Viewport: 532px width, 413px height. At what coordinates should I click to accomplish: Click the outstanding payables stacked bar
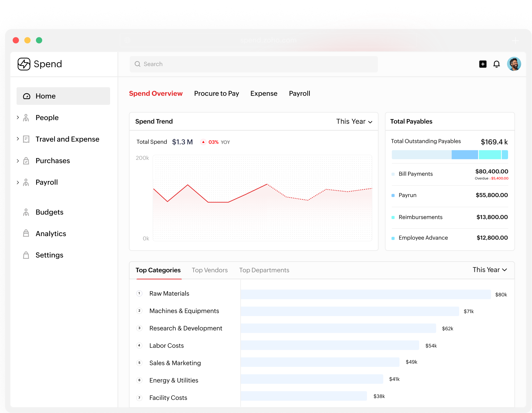click(450, 155)
